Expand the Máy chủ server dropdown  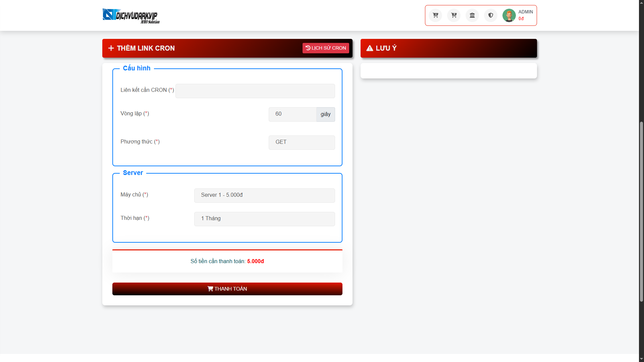click(x=264, y=195)
